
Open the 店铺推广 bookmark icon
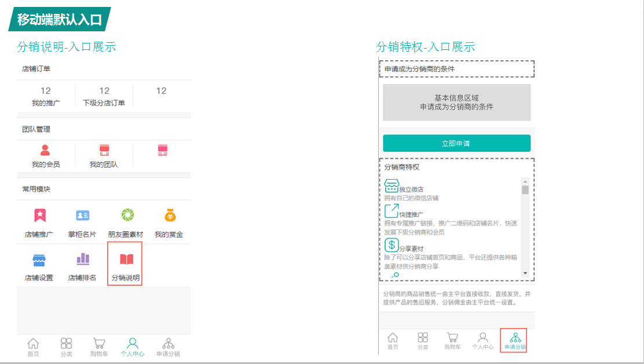pos(39,216)
